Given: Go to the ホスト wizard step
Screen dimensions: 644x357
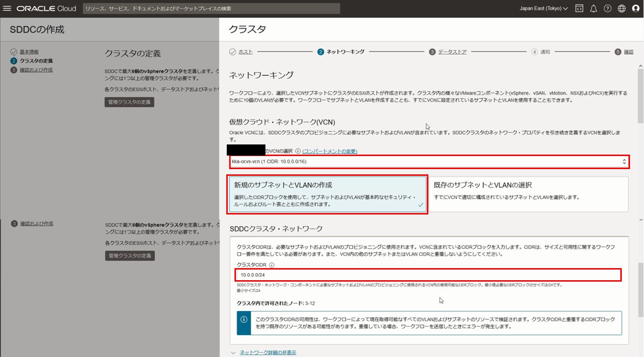Looking at the screenshot, I should (246, 52).
